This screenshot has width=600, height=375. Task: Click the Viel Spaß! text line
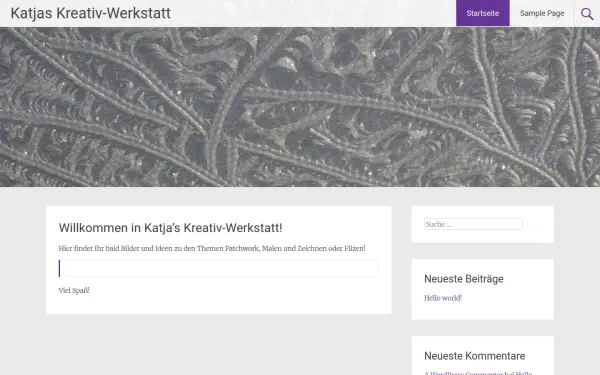point(74,290)
